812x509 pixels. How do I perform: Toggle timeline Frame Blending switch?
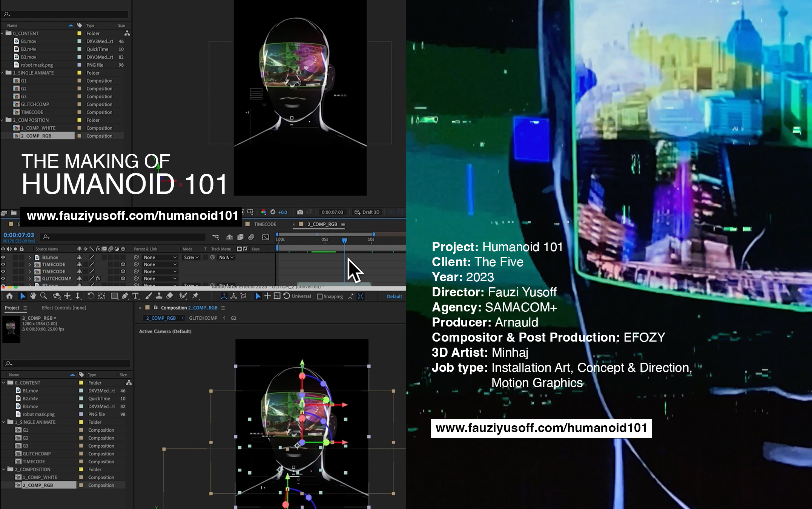tap(240, 237)
